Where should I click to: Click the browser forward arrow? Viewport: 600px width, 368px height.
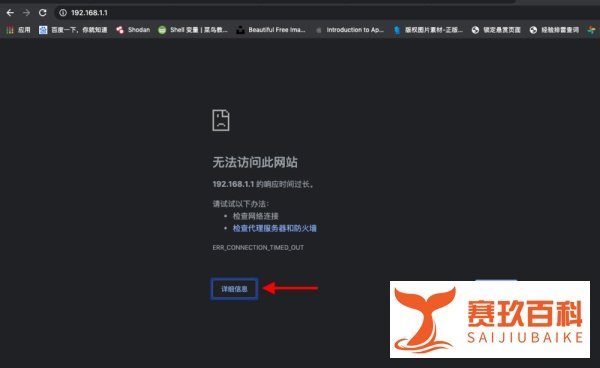click(26, 13)
